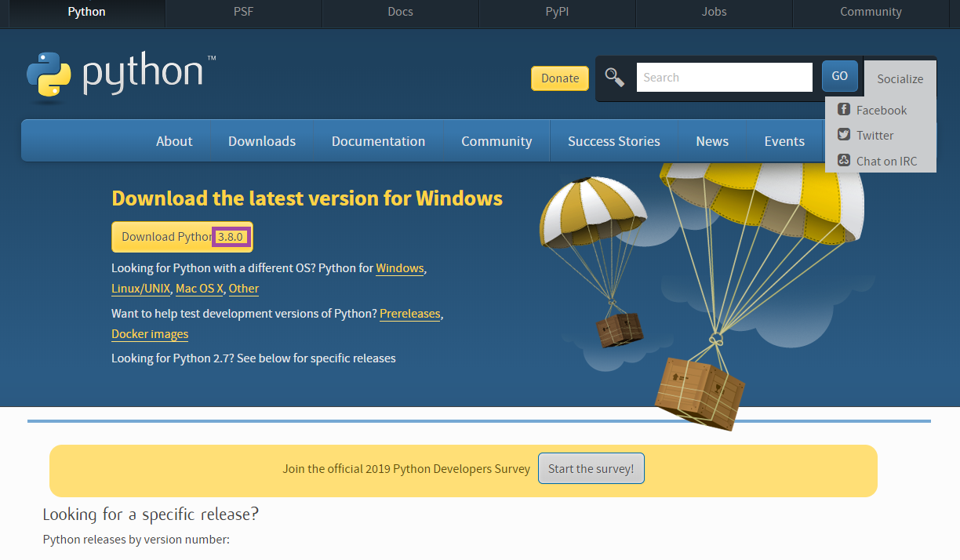The height and width of the screenshot is (560, 960).
Task: Open the Documentation menu
Action: (x=378, y=141)
